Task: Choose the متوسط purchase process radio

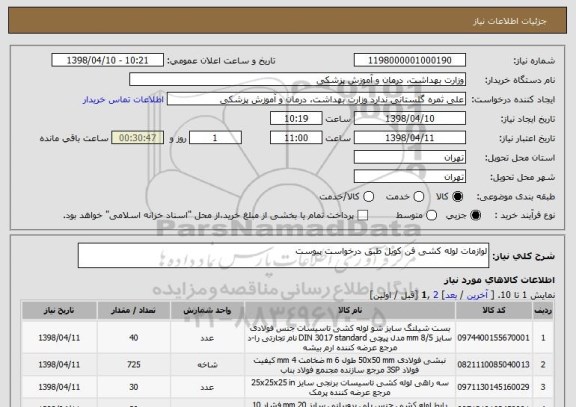Action: [x=431, y=216]
